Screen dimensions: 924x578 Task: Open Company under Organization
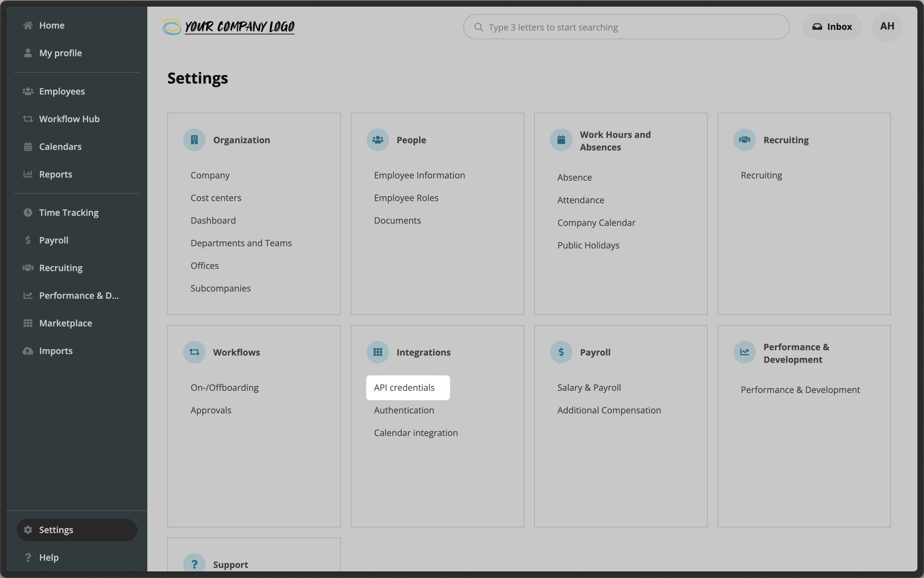coord(210,176)
